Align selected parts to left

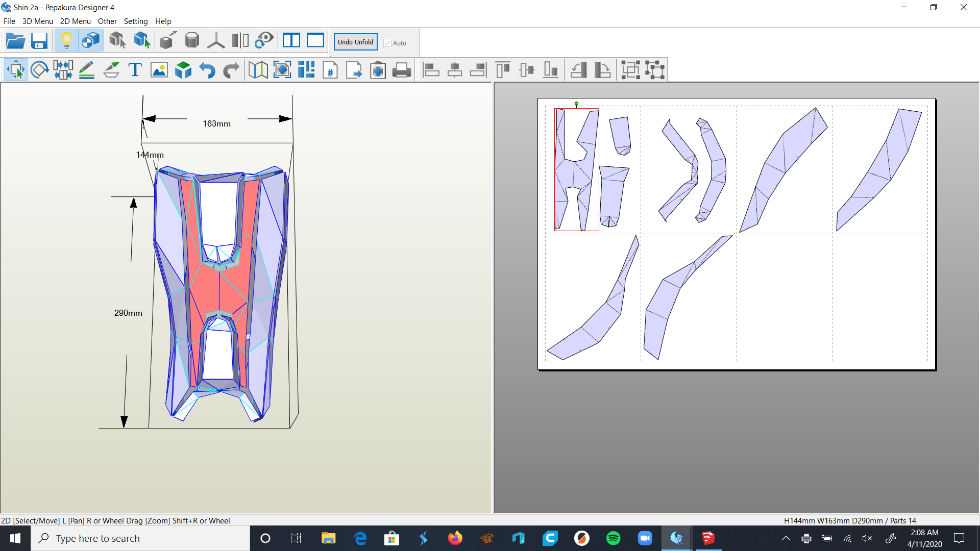[431, 70]
